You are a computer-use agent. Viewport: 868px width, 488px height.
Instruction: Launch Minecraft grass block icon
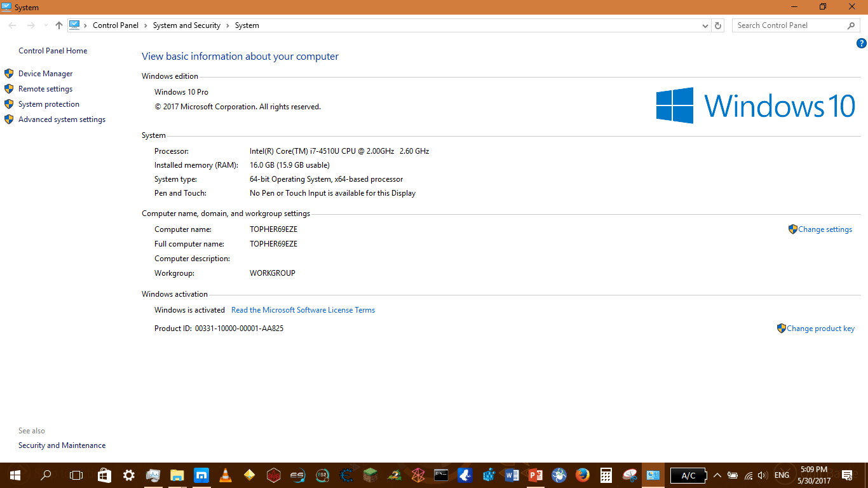(370, 475)
